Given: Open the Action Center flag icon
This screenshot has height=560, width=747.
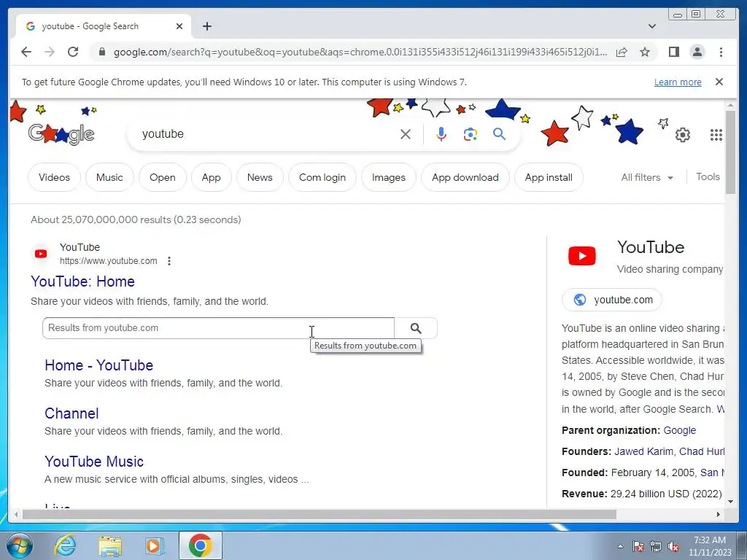Looking at the screenshot, I should coord(638,547).
